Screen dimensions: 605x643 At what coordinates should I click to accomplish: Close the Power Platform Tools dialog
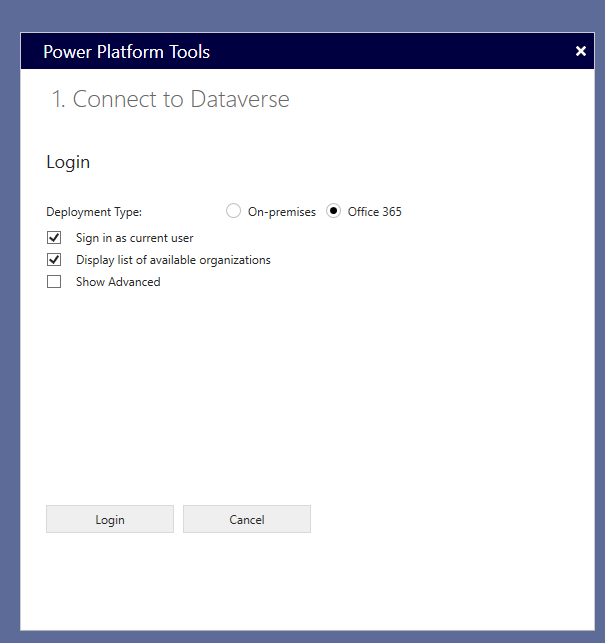pos(580,51)
